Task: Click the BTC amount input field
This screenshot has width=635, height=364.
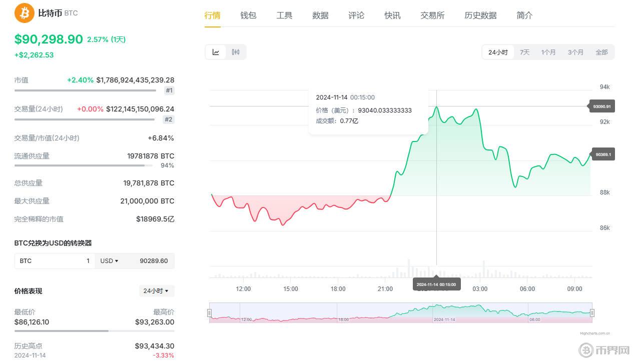Action: (x=55, y=261)
